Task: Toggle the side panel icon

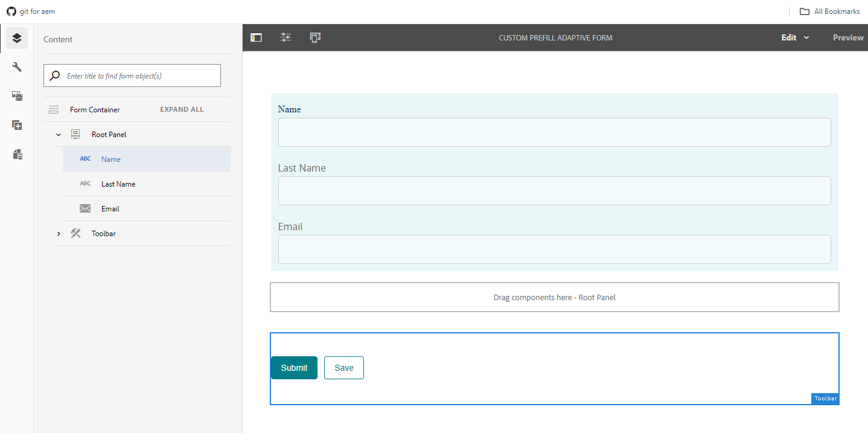Action: point(256,37)
